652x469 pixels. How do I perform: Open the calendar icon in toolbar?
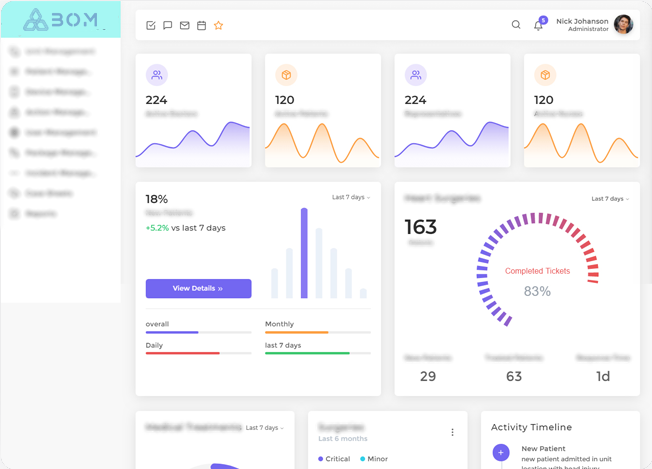[201, 25]
